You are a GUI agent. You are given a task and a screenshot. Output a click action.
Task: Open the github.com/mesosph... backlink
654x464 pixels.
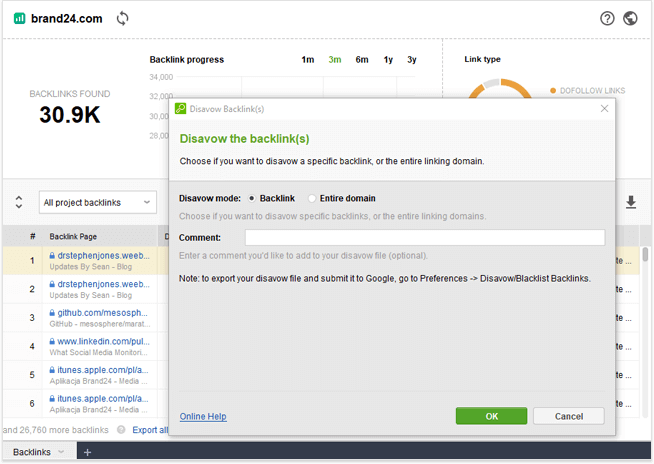(x=103, y=313)
